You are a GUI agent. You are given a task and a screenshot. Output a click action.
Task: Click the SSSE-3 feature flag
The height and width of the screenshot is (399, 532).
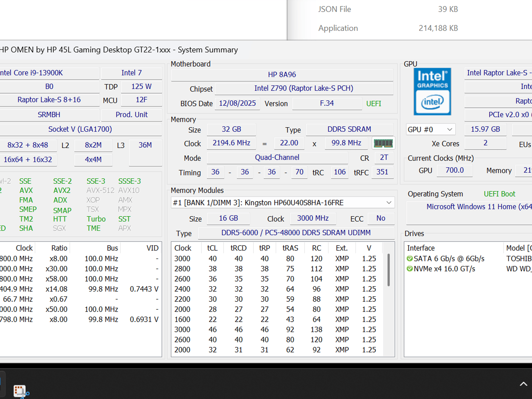(x=130, y=181)
